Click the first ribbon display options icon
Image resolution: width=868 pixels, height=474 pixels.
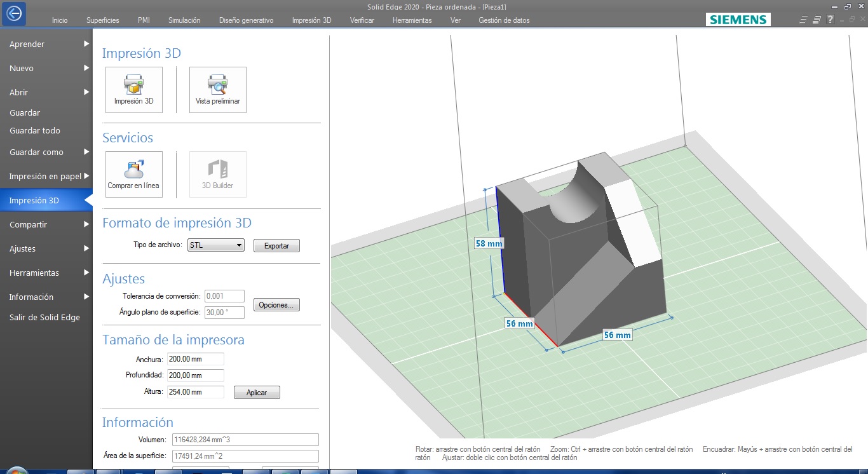coord(803,19)
